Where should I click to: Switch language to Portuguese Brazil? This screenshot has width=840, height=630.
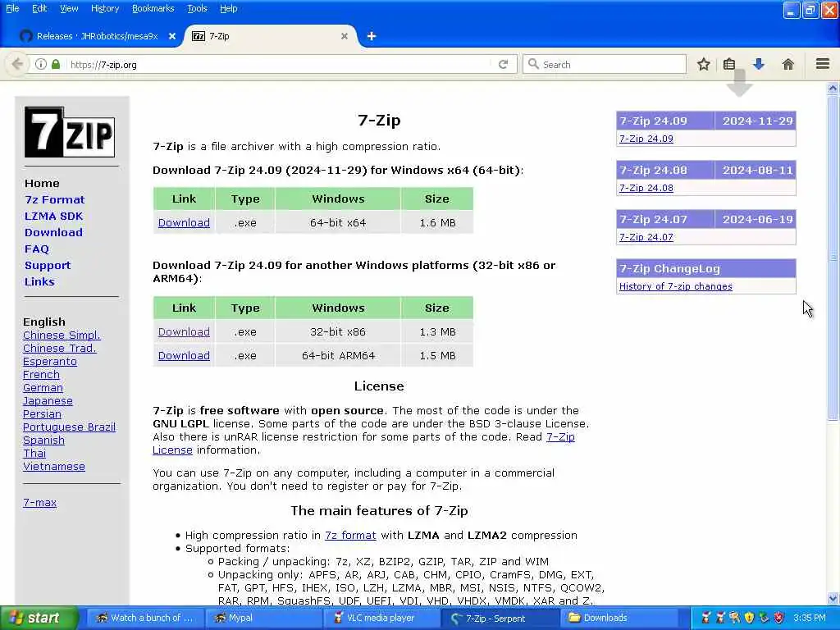pyautogui.click(x=69, y=427)
